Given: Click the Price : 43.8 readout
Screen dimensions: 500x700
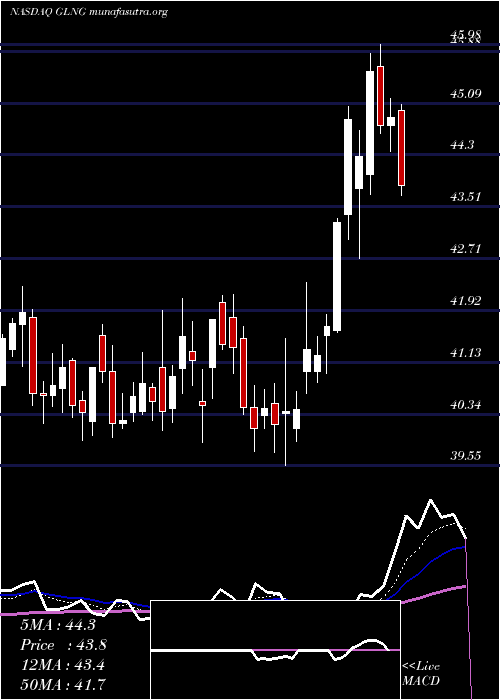Looking at the screenshot, I should click(63, 645).
